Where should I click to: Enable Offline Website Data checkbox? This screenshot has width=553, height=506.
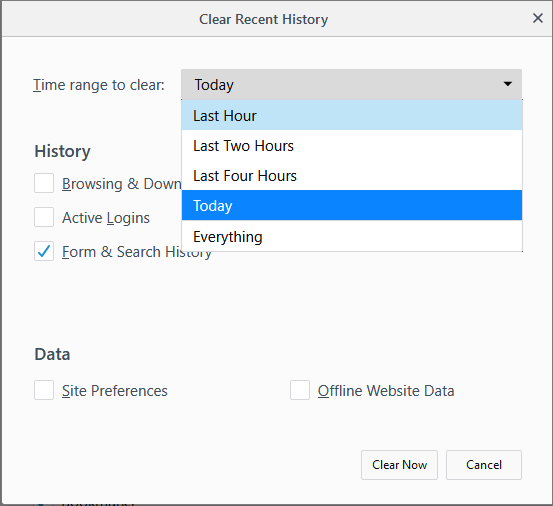tap(300, 390)
